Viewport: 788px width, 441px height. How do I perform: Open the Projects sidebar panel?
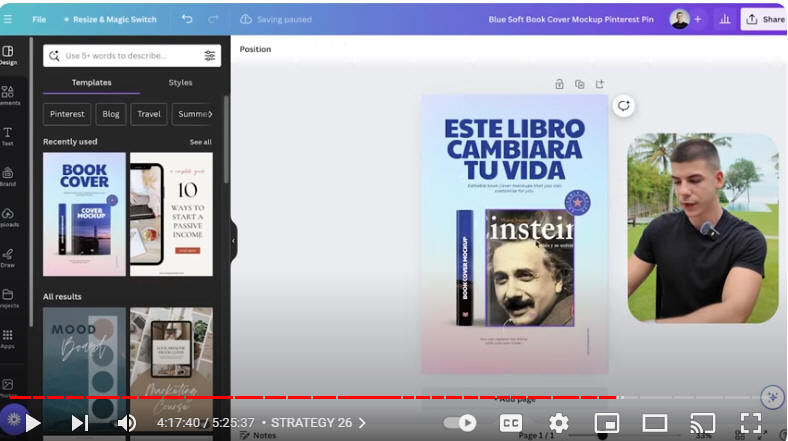point(8,298)
